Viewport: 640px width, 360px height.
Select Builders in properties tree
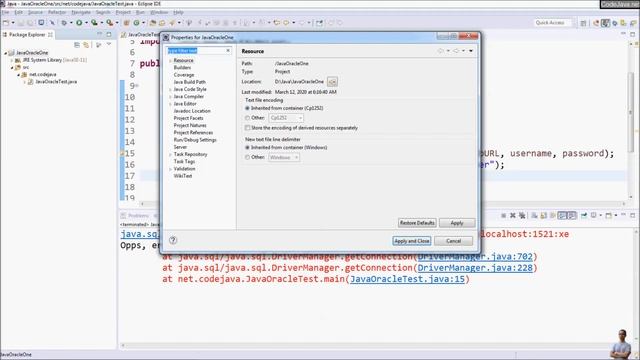click(x=182, y=68)
